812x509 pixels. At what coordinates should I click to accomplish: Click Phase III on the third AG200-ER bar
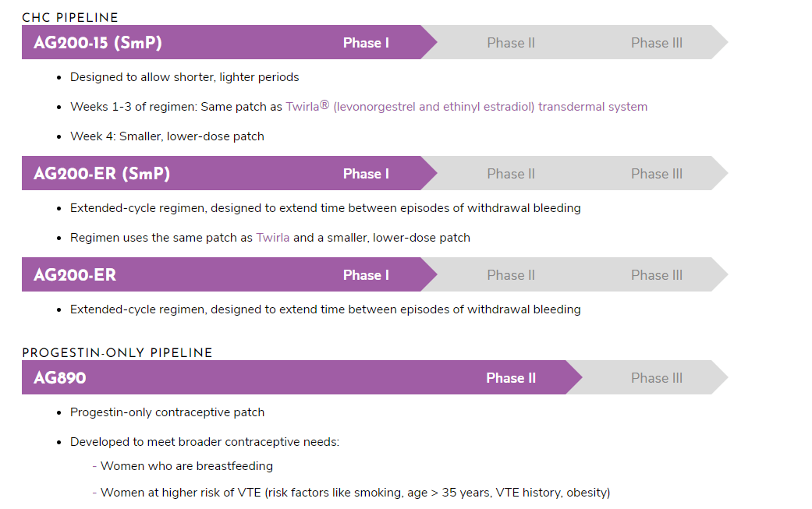[657, 275]
